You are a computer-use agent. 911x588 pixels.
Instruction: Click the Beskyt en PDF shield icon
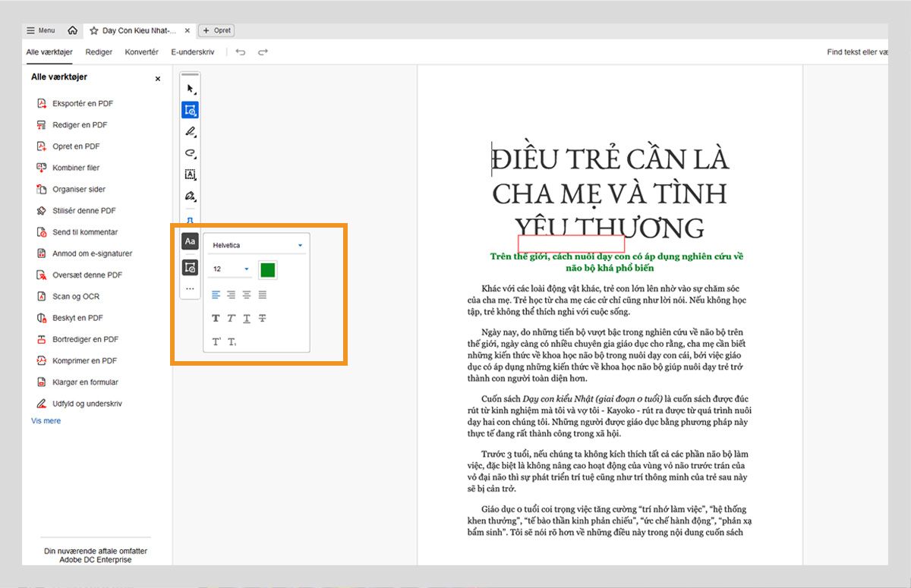click(43, 318)
